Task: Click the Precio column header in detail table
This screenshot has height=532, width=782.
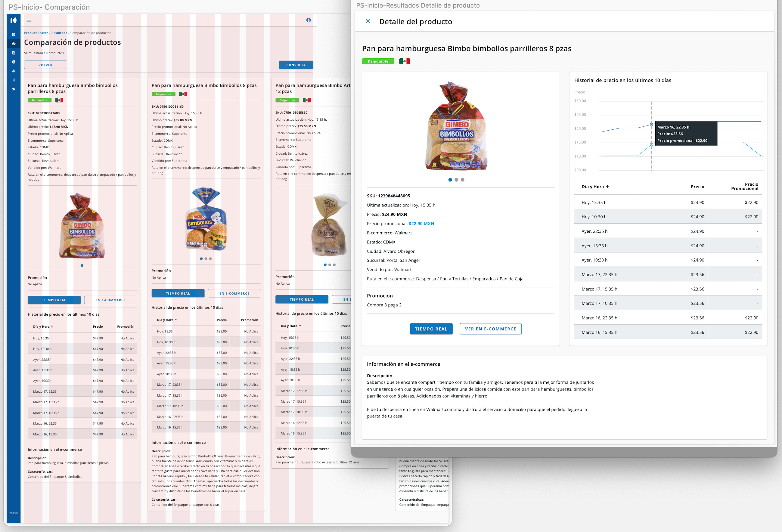Action: (697, 187)
